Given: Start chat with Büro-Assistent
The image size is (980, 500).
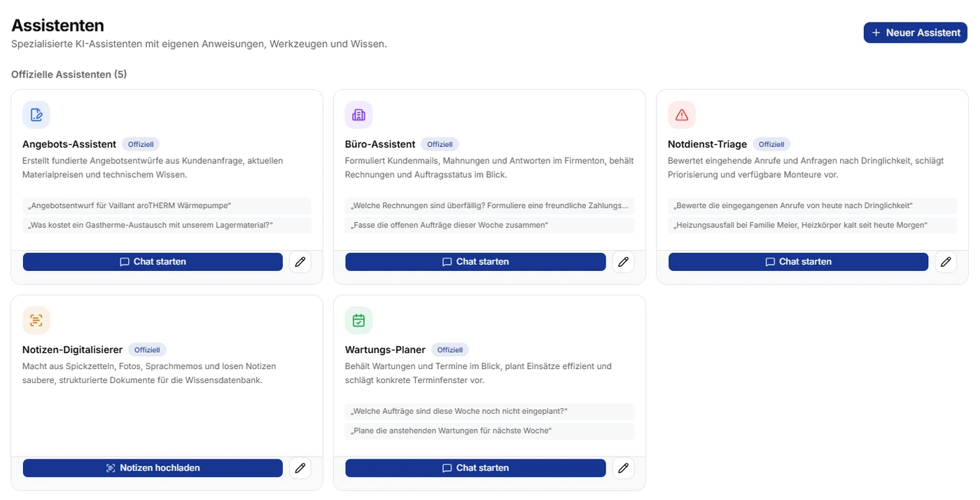Looking at the screenshot, I should 475,262.
